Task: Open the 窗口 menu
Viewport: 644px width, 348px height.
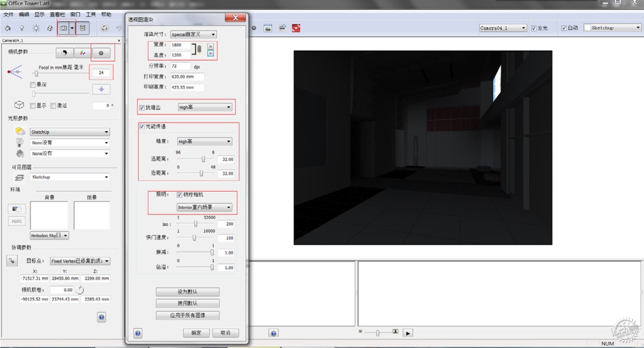Action: (76, 15)
